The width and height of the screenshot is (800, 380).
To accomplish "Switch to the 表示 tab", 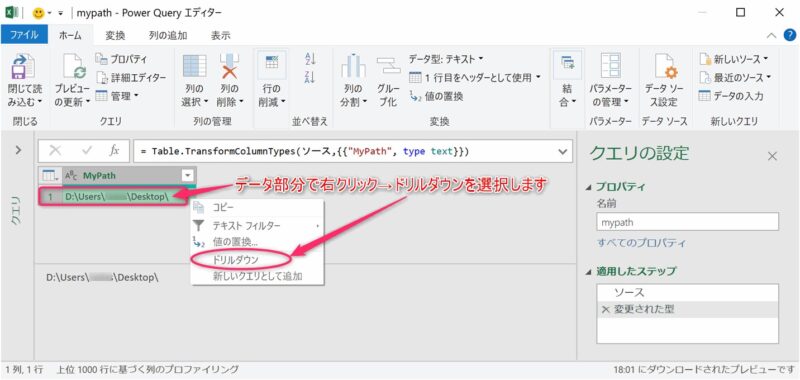I will click(220, 35).
